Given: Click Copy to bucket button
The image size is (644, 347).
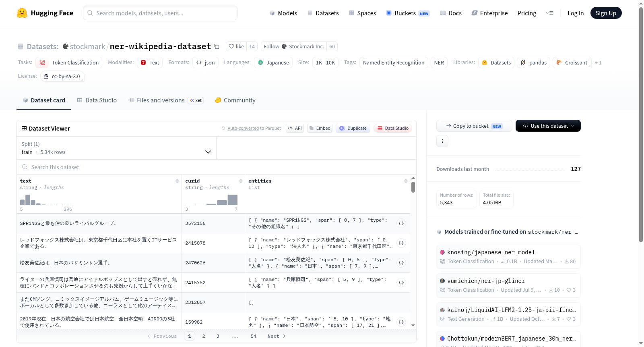Looking at the screenshot, I should (474, 126).
